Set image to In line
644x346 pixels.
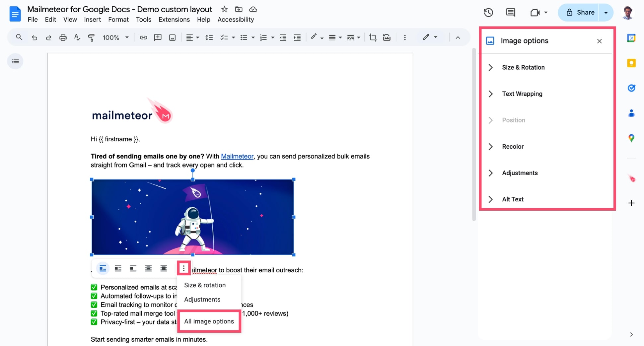click(x=103, y=268)
